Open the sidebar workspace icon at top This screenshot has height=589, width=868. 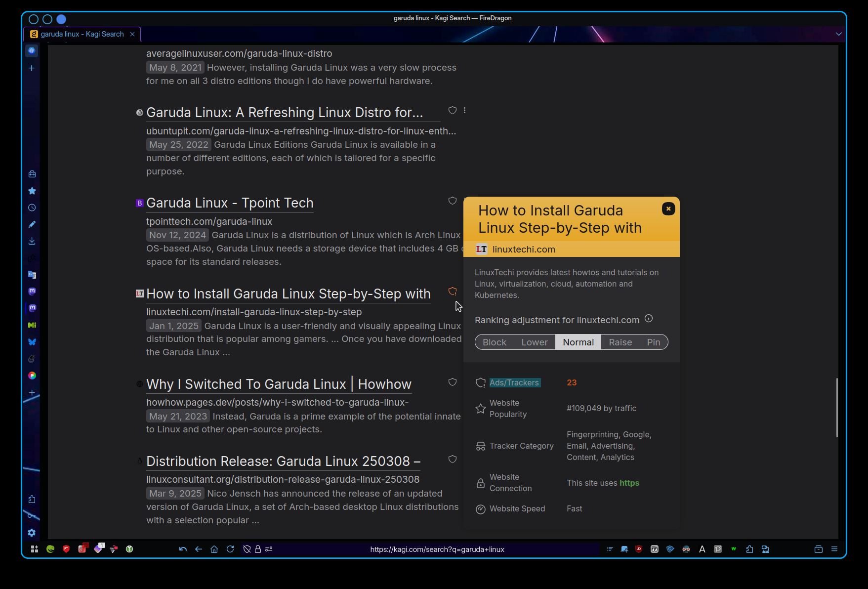(x=32, y=51)
